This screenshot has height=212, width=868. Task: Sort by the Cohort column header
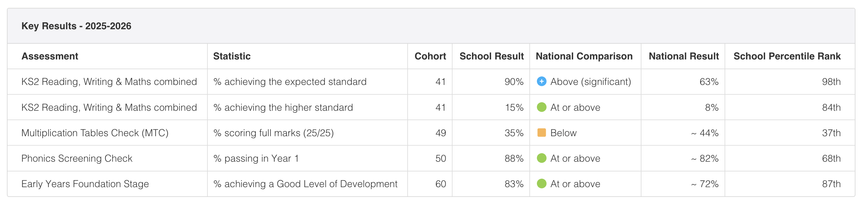[430, 56]
